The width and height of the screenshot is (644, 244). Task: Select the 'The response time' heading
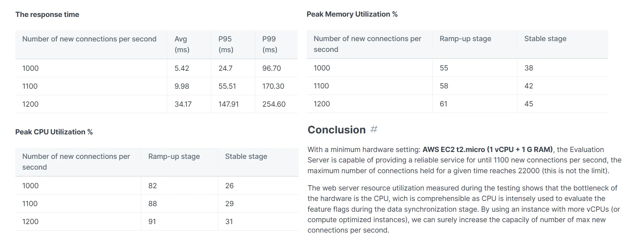pos(47,14)
